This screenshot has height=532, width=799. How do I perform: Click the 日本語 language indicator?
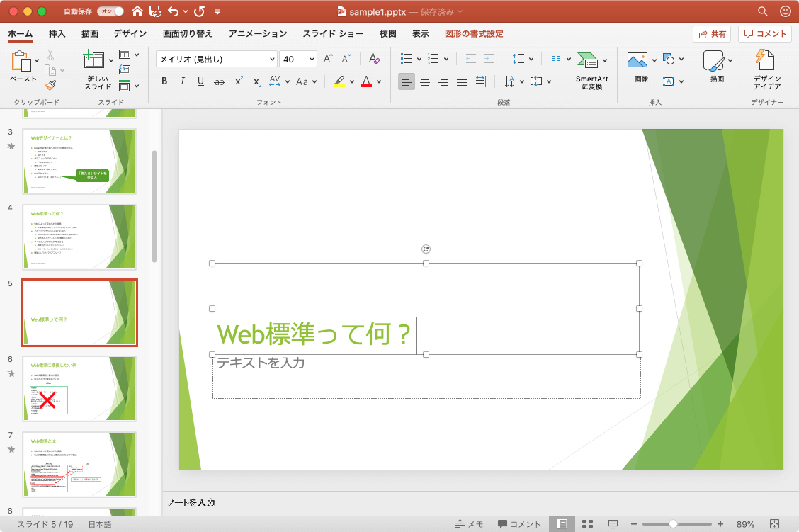pos(100,523)
